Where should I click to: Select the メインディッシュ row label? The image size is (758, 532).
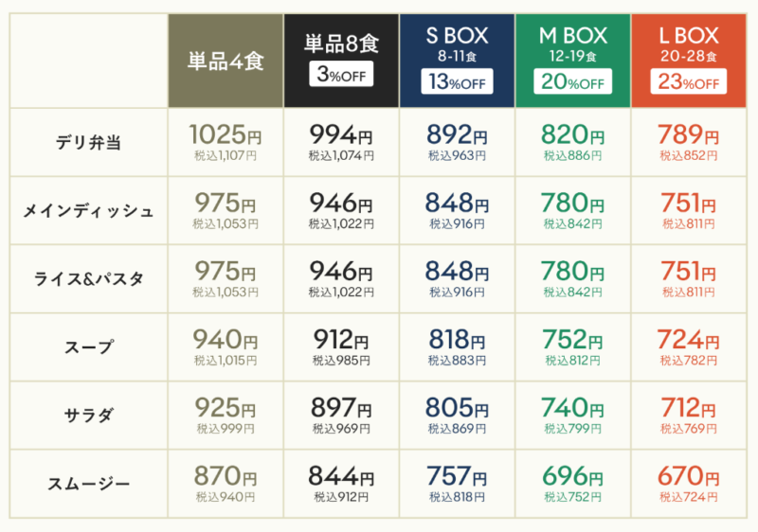coord(88,211)
